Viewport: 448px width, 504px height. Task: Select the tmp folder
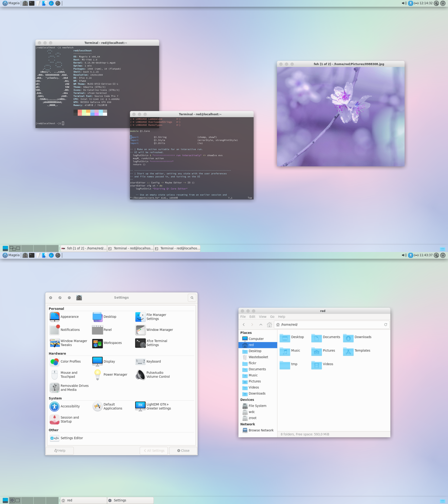[289, 365]
